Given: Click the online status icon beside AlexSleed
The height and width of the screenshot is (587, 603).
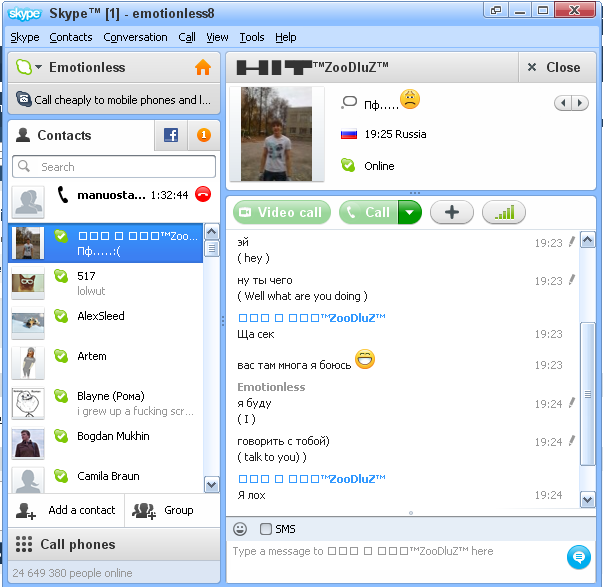Looking at the screenshot, I should 61,316.
